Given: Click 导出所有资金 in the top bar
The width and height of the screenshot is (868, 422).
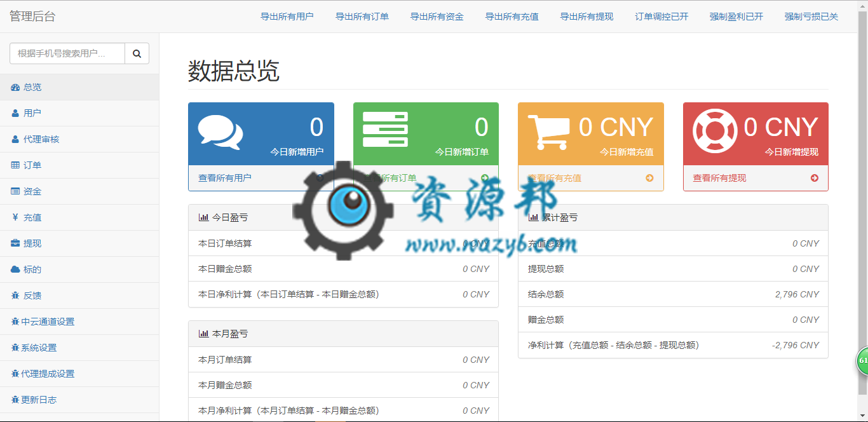Looking at the screenshot, I should pyautogui.click(x=437, y=17).
